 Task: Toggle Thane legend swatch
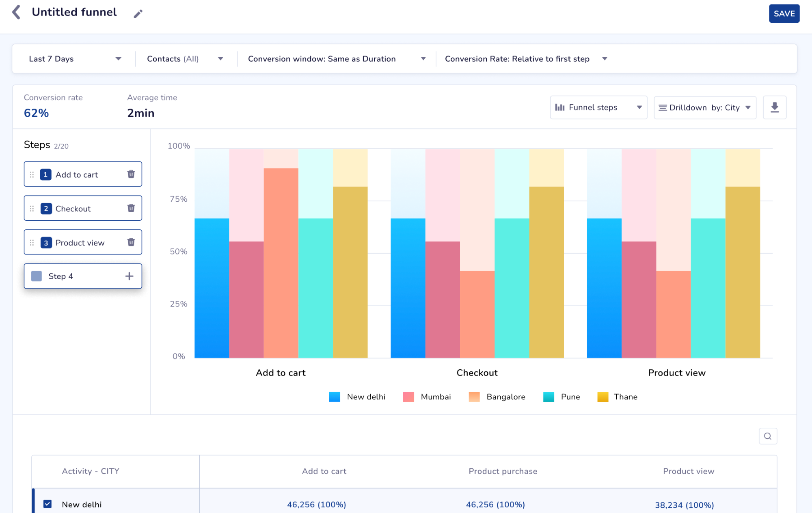(603, 397)
